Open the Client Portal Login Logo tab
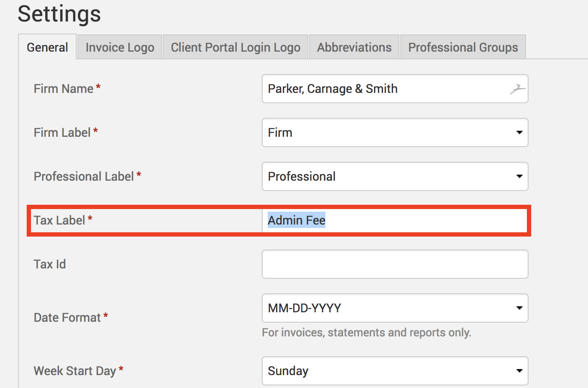 click(235, 47)
